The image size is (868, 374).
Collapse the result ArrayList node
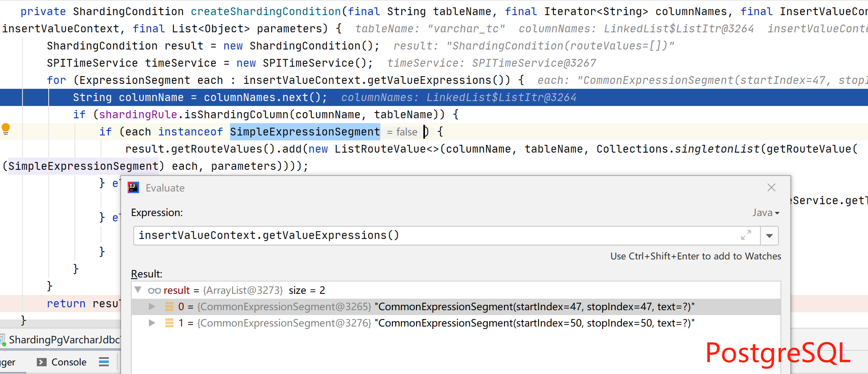click(138, 290)
